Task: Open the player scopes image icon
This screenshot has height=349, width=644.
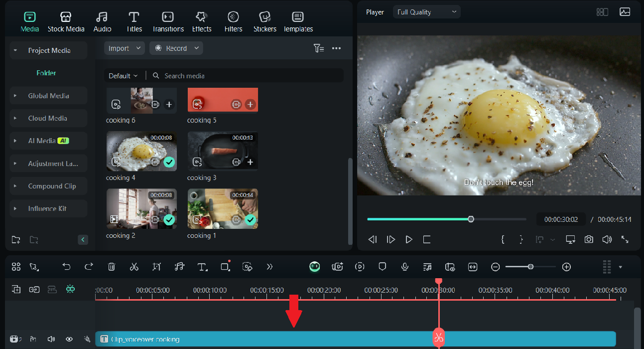Action: coord(625,12)
